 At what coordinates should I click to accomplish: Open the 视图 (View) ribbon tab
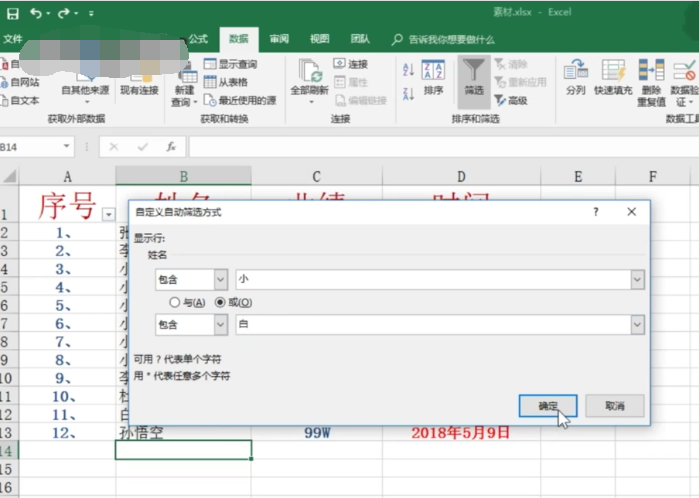[319, 39]
